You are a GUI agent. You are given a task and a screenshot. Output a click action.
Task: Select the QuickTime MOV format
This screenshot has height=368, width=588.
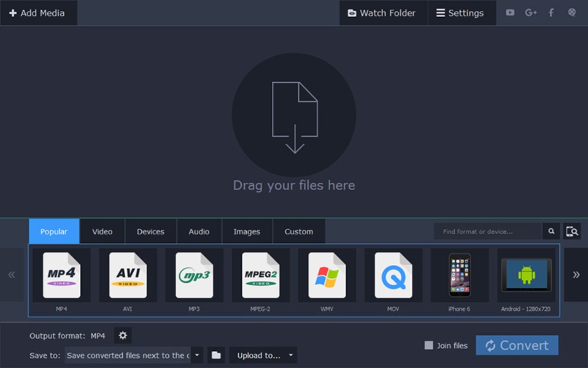tap(393, 275)
